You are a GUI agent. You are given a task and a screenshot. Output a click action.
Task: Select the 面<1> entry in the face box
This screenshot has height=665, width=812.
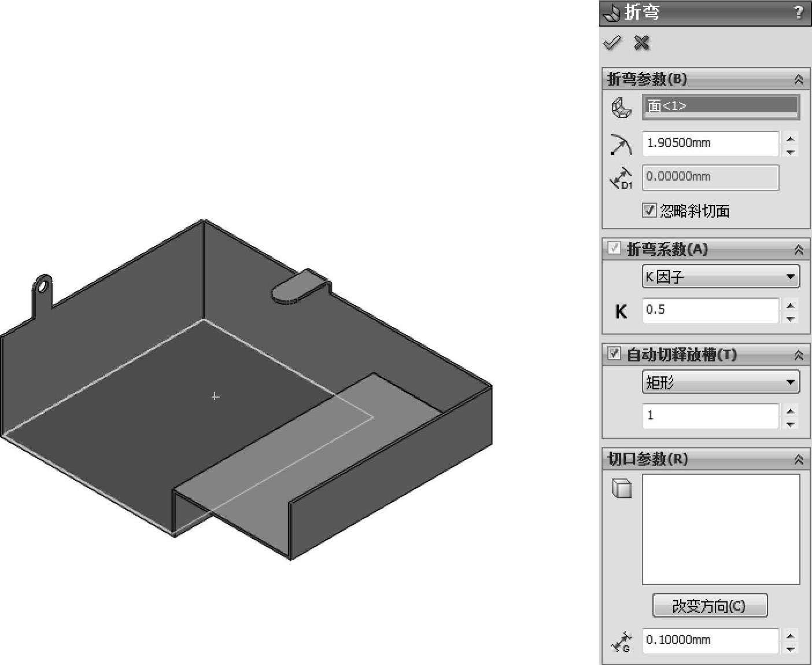(x=721, y=105)
